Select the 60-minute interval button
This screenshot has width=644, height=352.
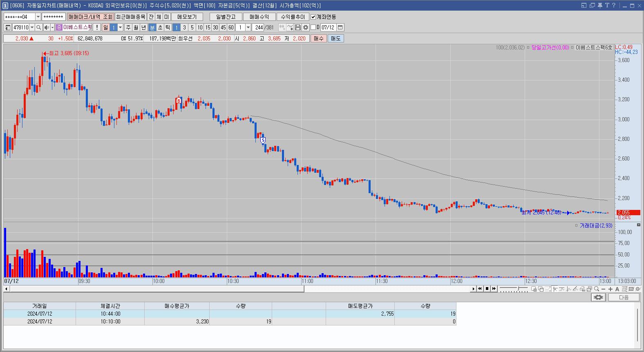tap(231, 27)
